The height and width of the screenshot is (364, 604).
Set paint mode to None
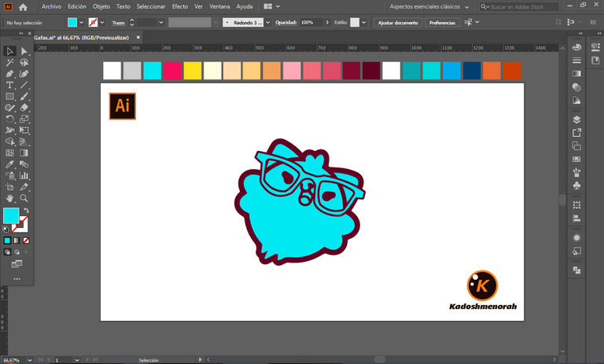coord(26,241)
